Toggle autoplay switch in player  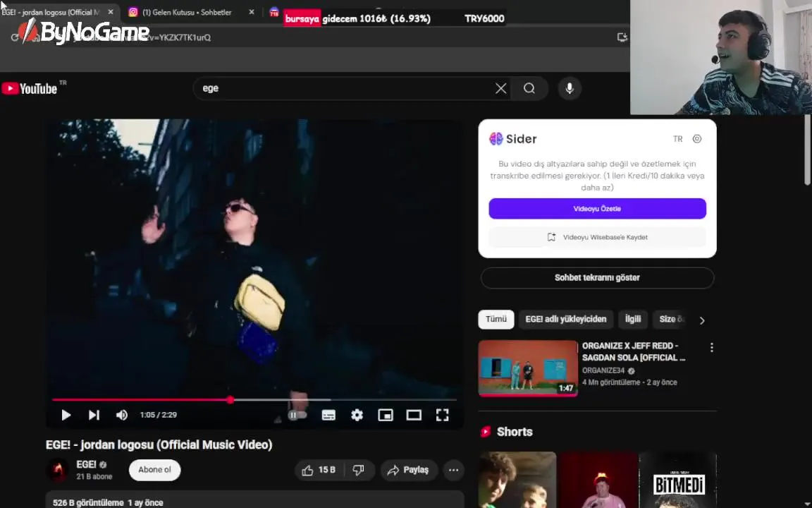[x=297, y=415]
